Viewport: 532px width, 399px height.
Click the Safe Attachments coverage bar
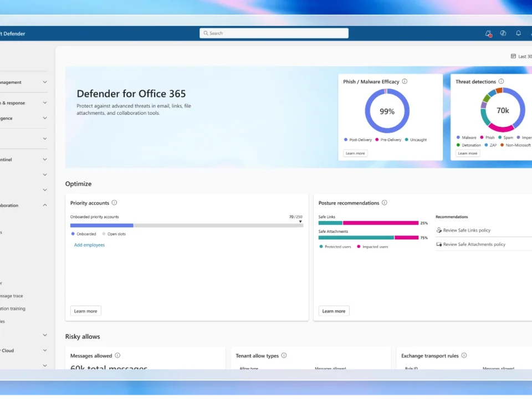[x=368, y=238]
